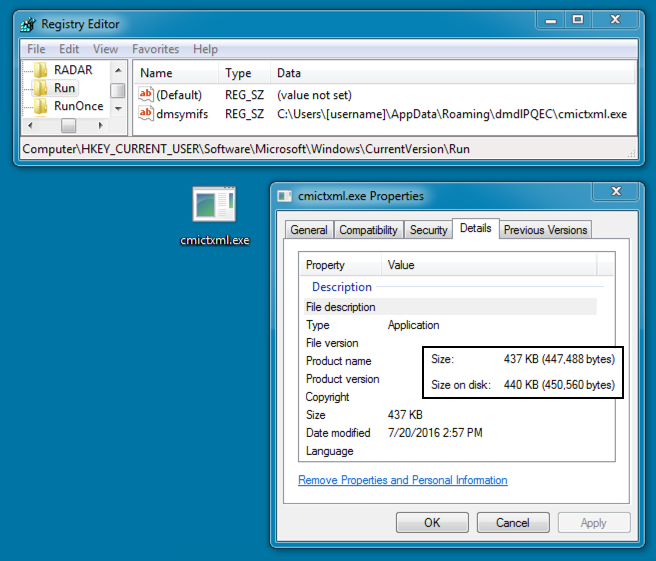Click the Properties dialog title icon
The width and height of the screenshot is (656, 561).
point(285,196)
